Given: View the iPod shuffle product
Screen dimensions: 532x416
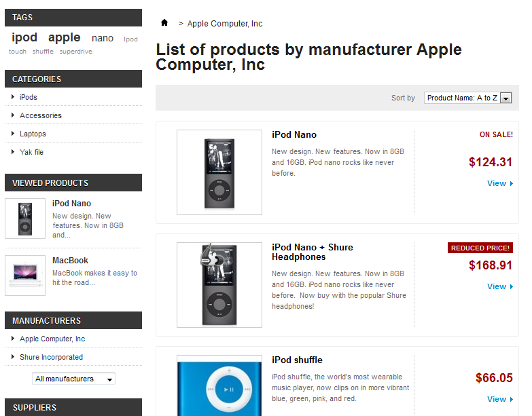Looking at the screenshot, I should point(499,399).
